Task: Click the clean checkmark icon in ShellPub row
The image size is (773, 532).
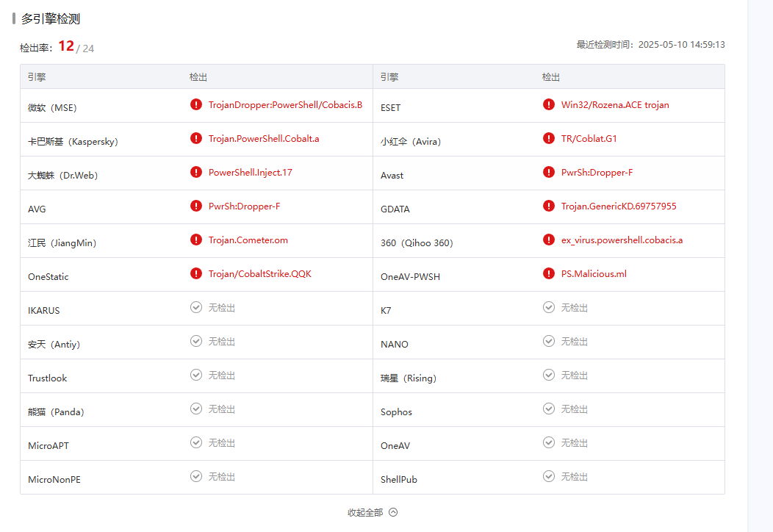Action: (549, 476)
